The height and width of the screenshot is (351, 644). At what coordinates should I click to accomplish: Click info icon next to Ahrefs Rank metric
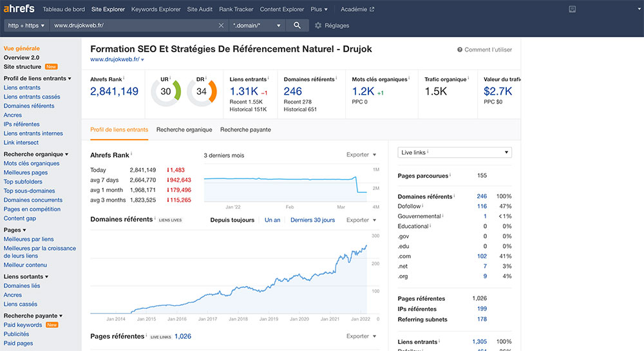124,78
